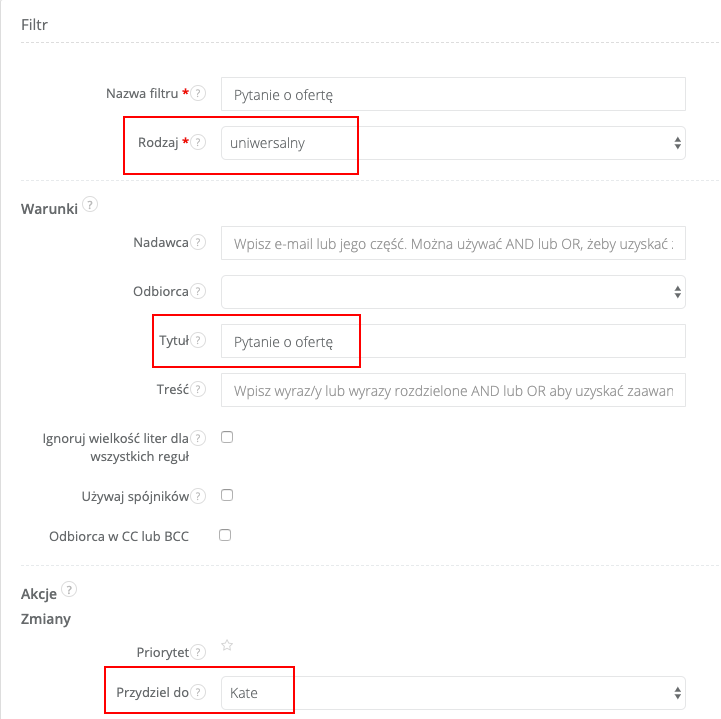Image resolution: width=721 pixels, height=719 pixels.
Task: Click help icon next to Treść label
Action: pyautogui.click(x=199, y=390)
